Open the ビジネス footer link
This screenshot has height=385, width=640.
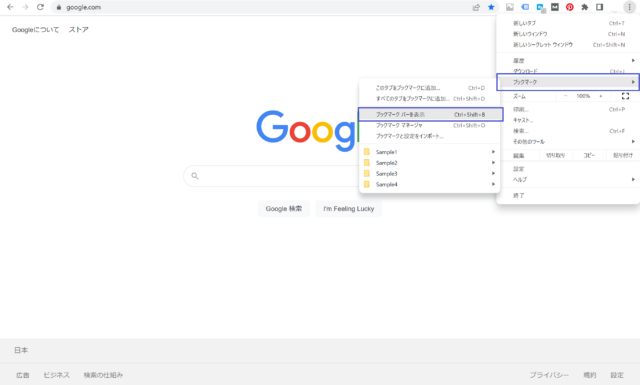[x=56, y=375]
